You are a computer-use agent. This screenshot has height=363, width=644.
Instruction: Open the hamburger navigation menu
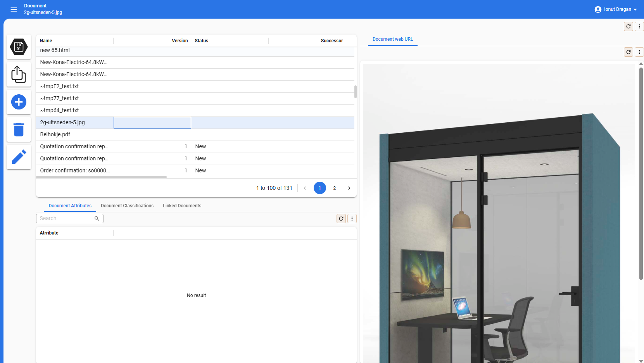tap(14, 9)
